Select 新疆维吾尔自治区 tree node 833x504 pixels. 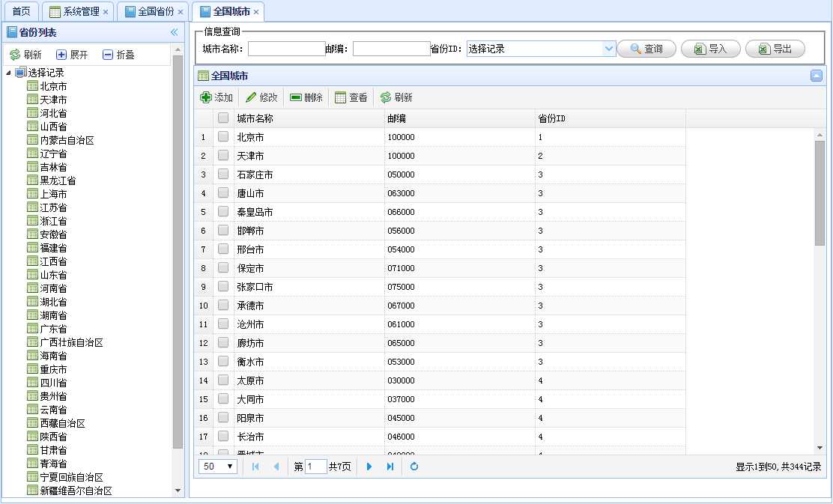[x=76, y=491]
